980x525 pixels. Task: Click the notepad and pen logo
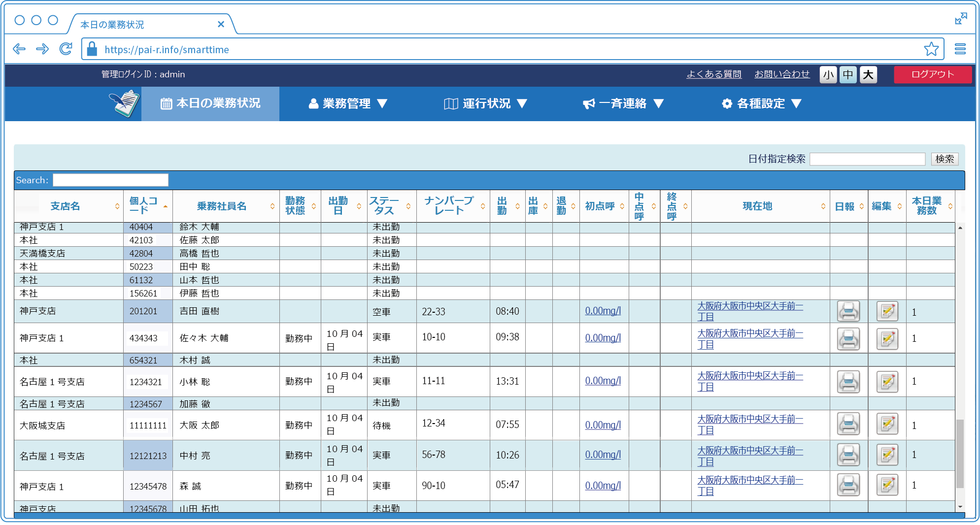[125, 103]
